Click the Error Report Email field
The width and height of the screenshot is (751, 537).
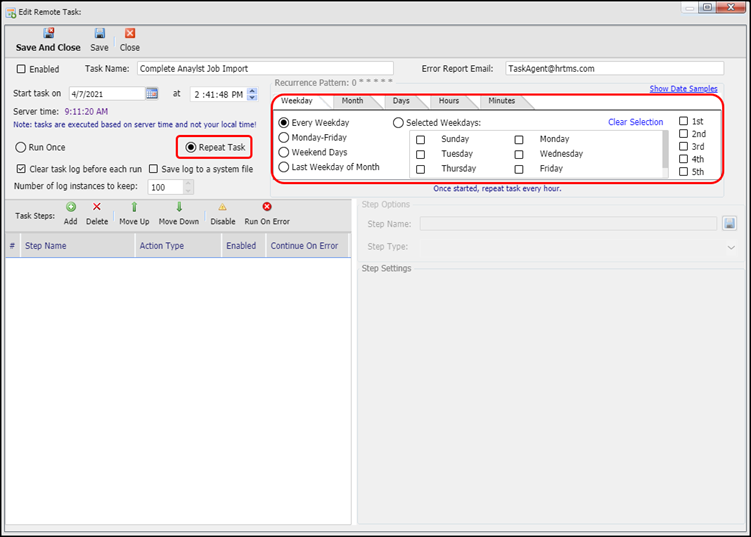[614, 69]
